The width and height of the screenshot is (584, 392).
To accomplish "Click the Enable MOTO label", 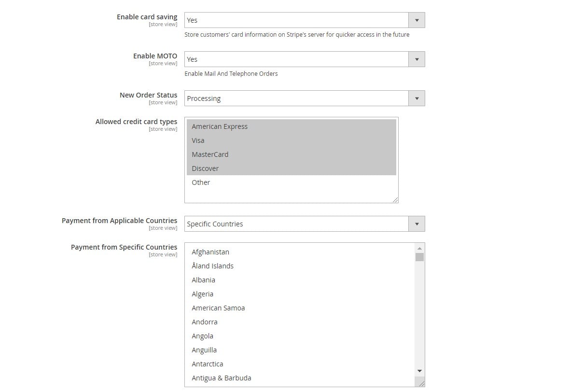I will coord(155,56).
